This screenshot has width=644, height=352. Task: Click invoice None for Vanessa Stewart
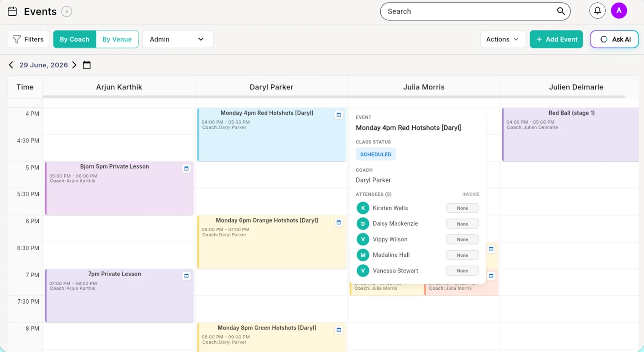[x=462, y=271]
